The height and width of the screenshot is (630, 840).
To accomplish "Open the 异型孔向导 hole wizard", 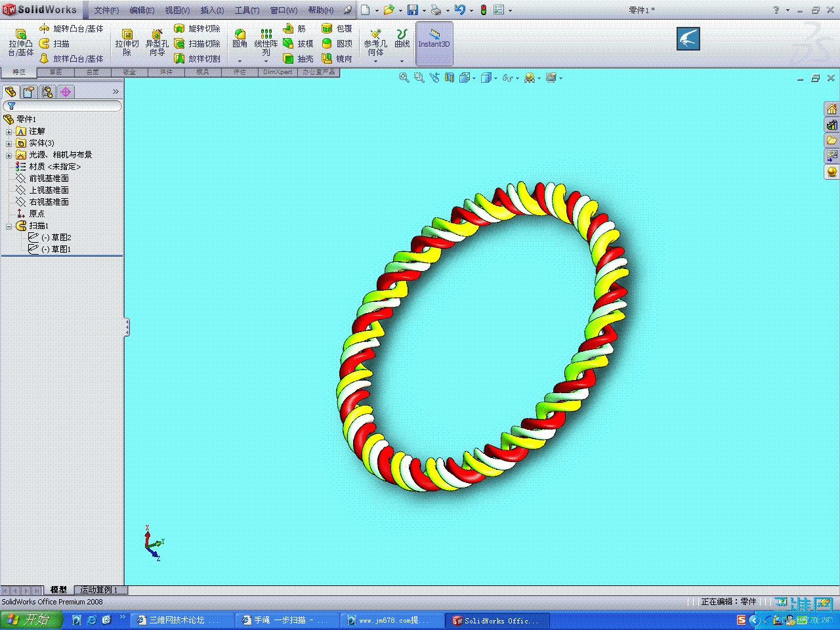I will coord(157,43).
